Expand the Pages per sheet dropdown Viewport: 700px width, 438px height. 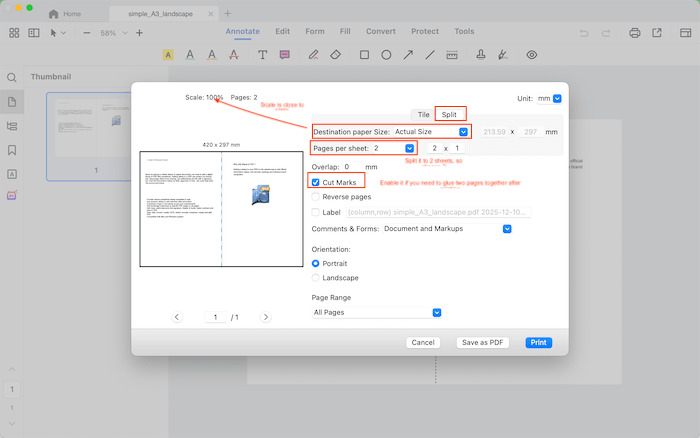(x=409, y=148)
